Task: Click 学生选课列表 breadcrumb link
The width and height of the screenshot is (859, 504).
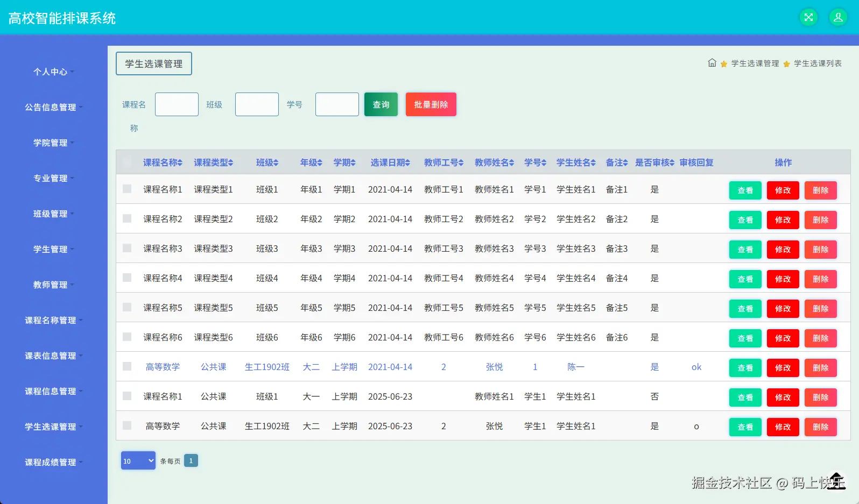Action: pos(818,63)
